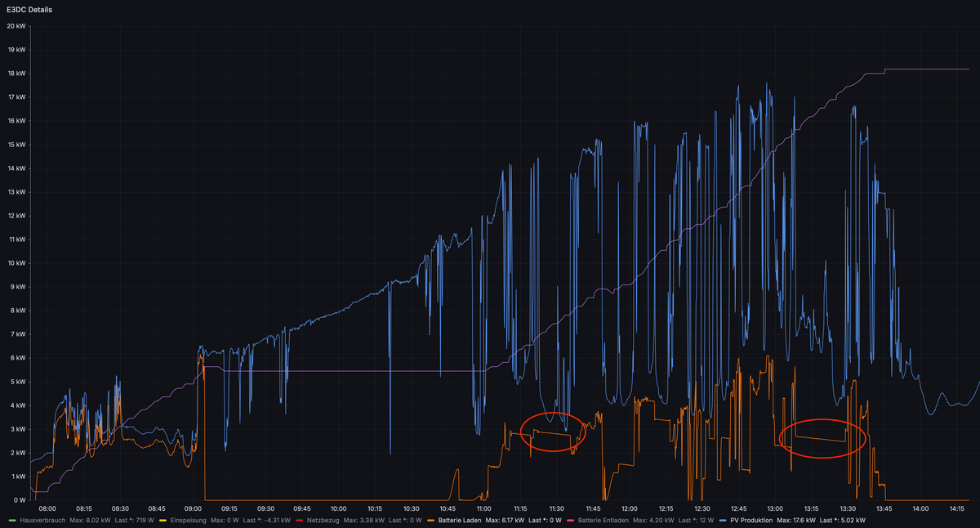Click the orange Batterie Laden color swatch
The width and height of the screenshot is (980, 528).
tap(430, 520)
